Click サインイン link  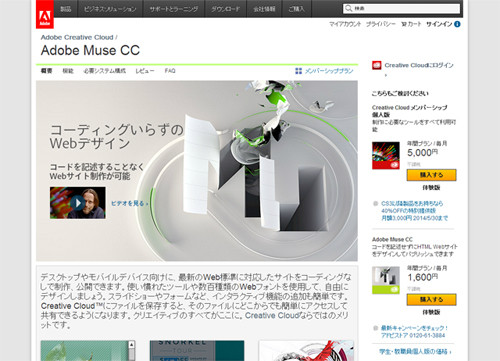tap(439, 24)
